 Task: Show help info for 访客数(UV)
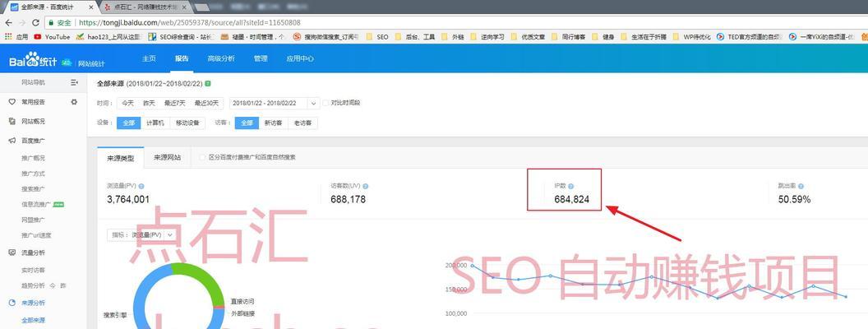pos(365,187)
